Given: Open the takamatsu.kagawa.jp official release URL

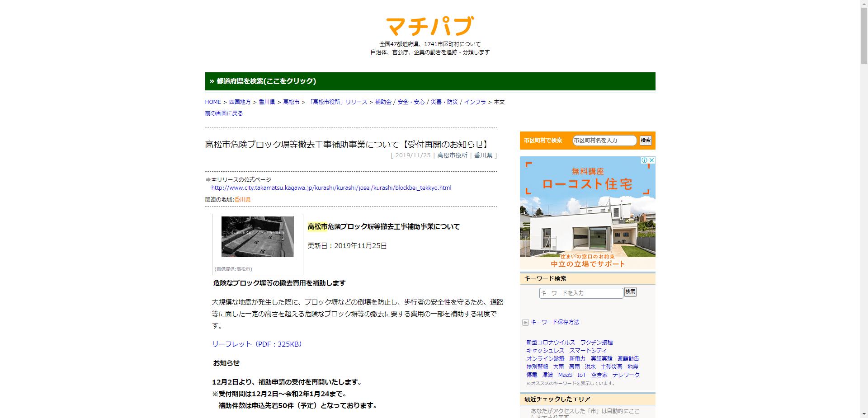Looking at the screenshot, I should [x=331, y=188].
